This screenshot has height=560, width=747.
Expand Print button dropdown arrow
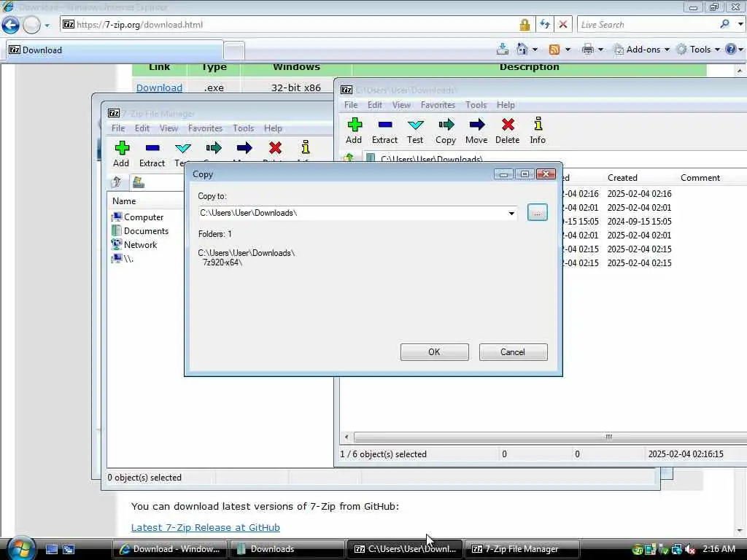600,50
